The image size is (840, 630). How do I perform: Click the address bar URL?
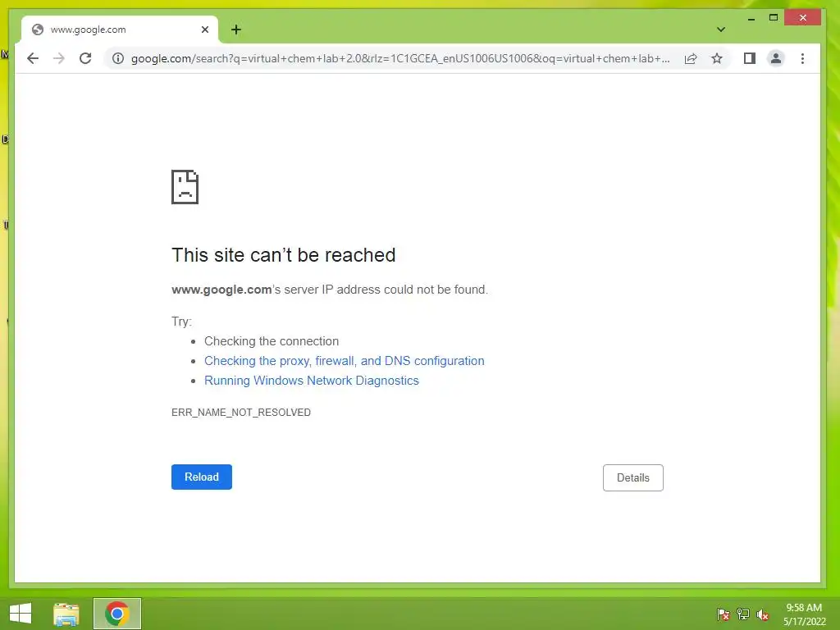pyautogui.click(x=400, y=58)
